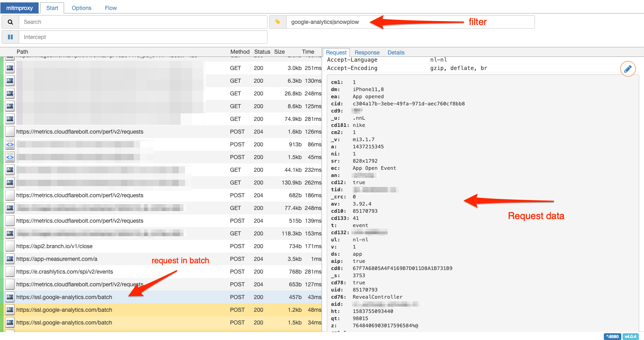This screenshot has height=340, width=644.
Task: Click image icon of highlighted batch 457b row
Action: (10, 297)
